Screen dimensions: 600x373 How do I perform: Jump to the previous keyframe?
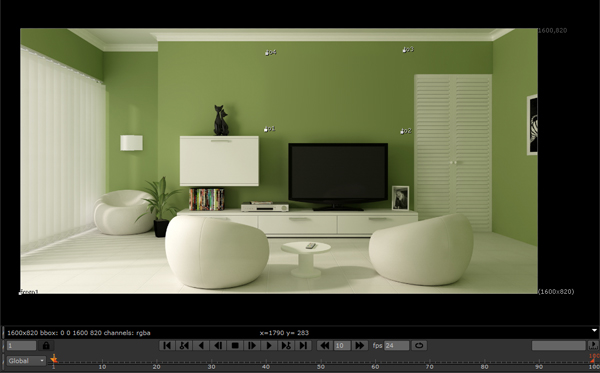point(184,345)
